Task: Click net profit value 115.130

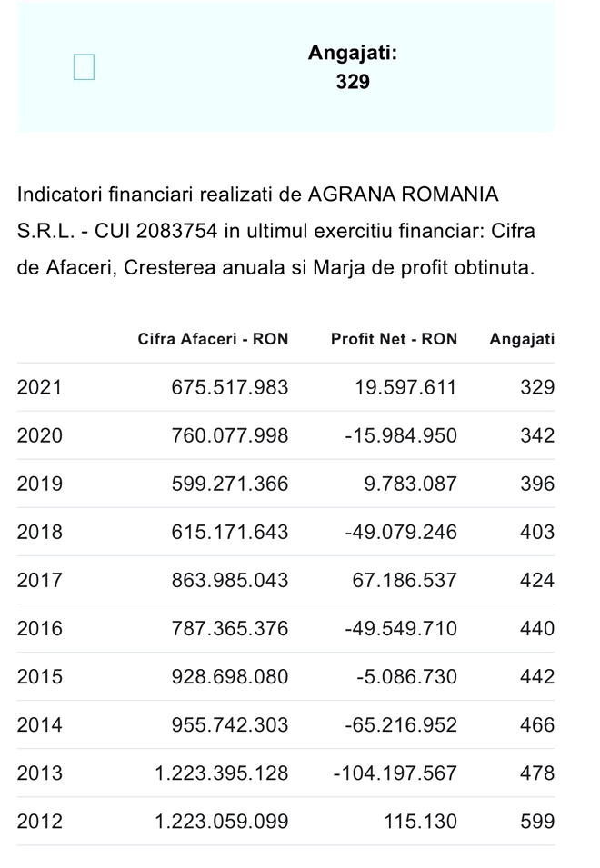Action: point(421,821)
